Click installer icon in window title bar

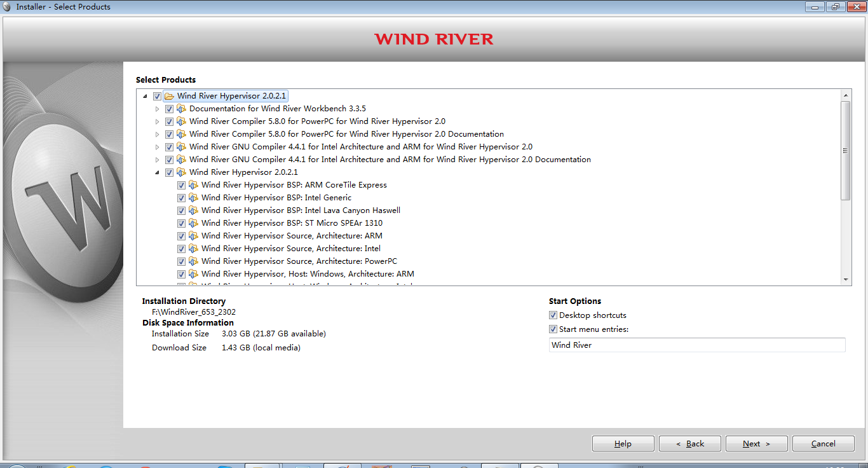8,7
